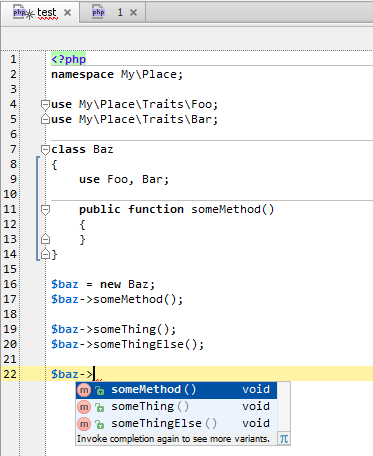Image resolution: width=373 pixels, height=456 pixels.
Task: Click '$baz->someMethod();' on line 17
Action: coord(117,299)
